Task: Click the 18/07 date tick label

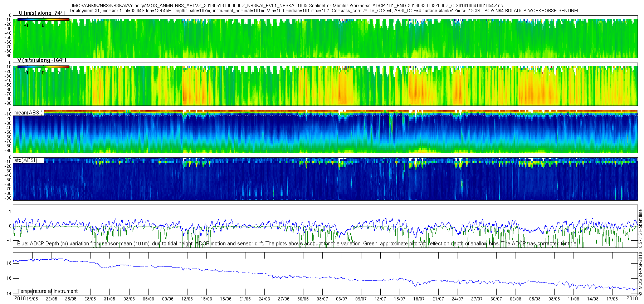Action: click(419, 299)
